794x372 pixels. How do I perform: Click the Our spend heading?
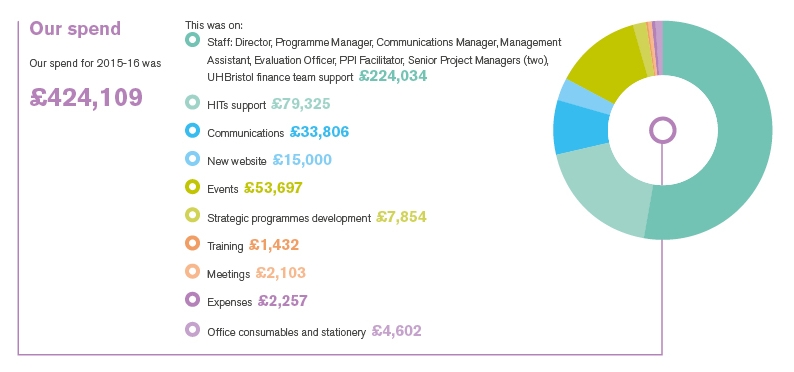coord(75,28)
